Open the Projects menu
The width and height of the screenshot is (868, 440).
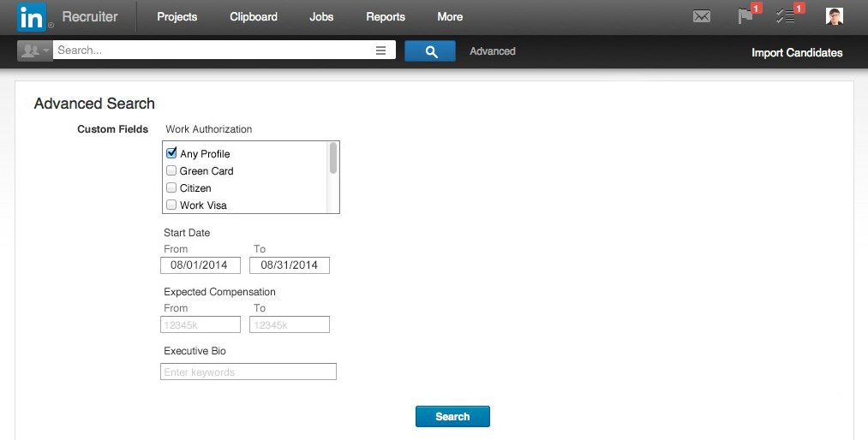pos(177,17)
